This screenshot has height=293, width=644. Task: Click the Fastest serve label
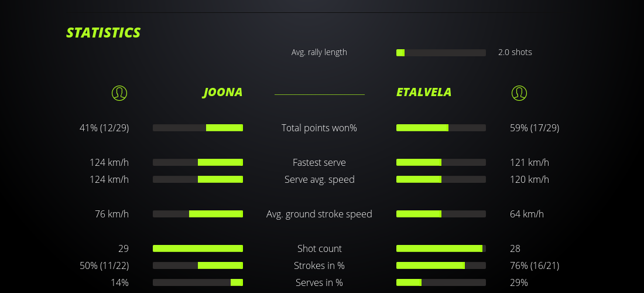[319, 162]
